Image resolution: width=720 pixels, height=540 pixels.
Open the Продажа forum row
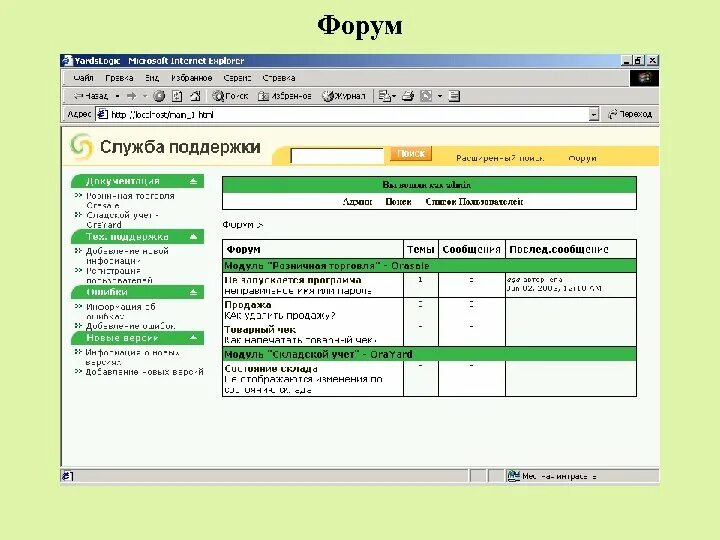pyautogui.click(x=248, y=305)
